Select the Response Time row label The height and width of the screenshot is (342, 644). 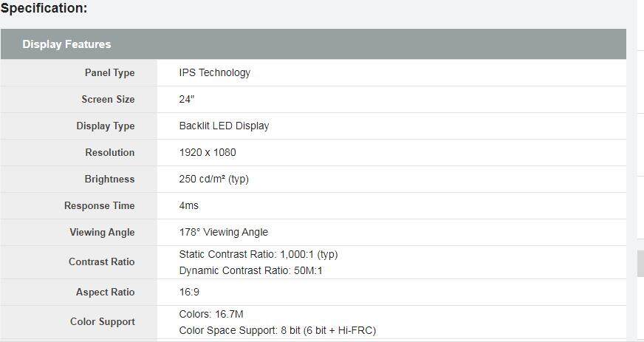point(99,205)
